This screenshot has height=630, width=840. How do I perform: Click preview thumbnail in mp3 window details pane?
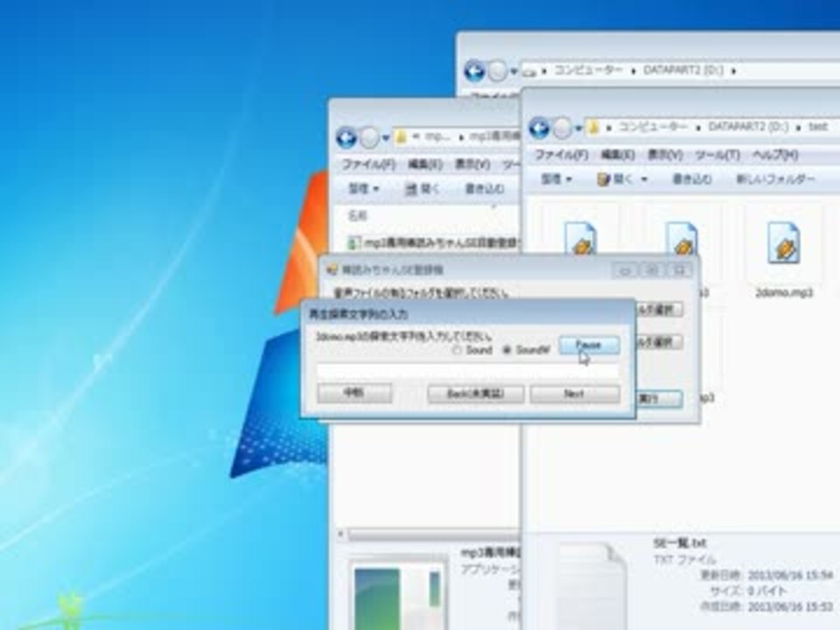tap(398, 593)
